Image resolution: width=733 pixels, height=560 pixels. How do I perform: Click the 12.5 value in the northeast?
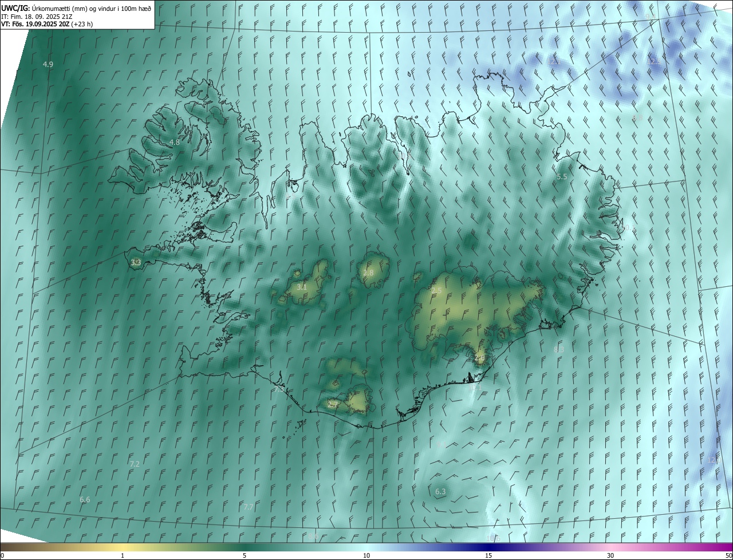point(654,61)
